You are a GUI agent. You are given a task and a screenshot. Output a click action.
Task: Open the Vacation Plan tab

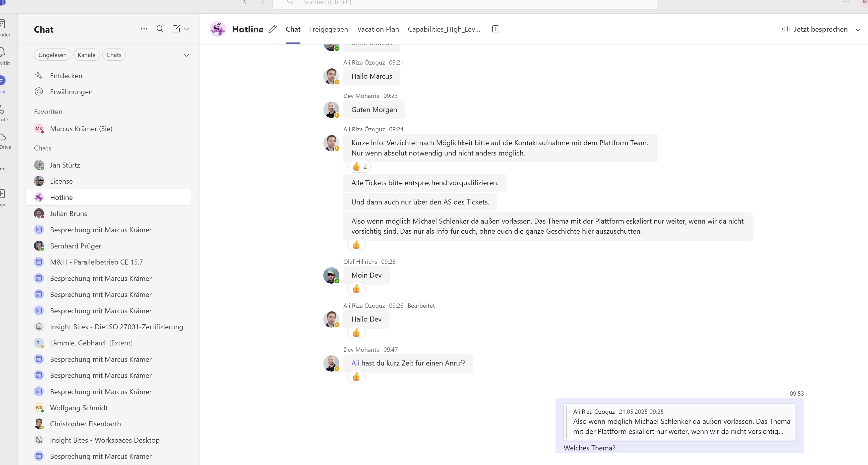click(x=378, y=29)
